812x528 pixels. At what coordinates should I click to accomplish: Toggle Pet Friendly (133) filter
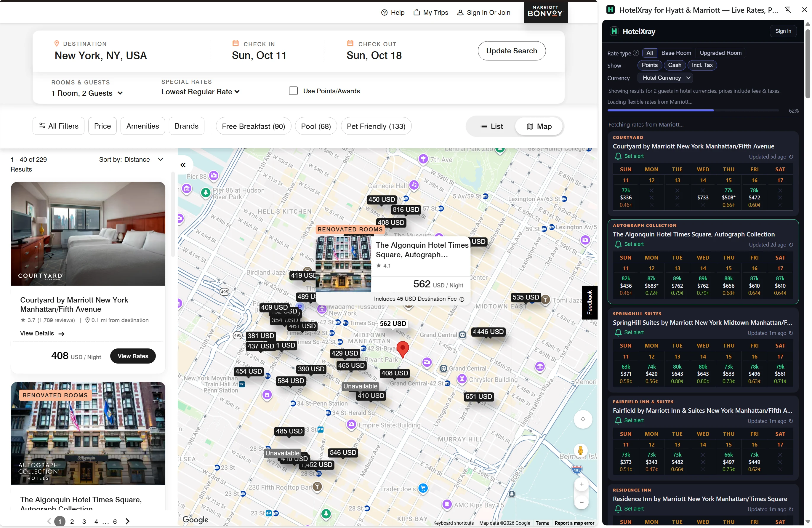coord(376,126)
